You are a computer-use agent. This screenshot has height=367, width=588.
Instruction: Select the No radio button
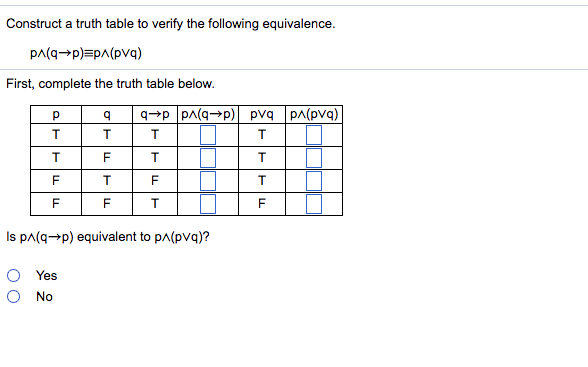coord(14,297)
